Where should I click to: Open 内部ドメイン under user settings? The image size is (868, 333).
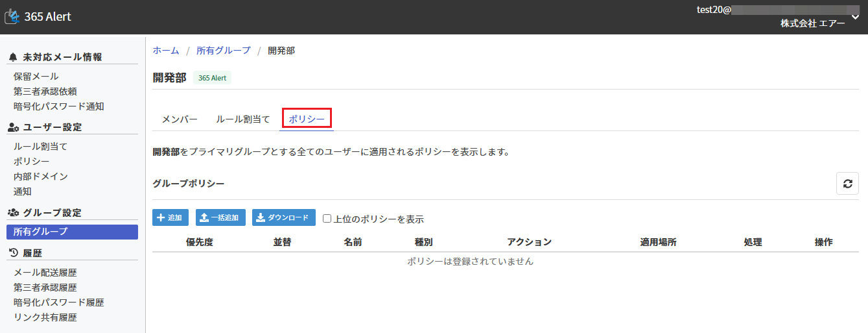pos(40,177)
